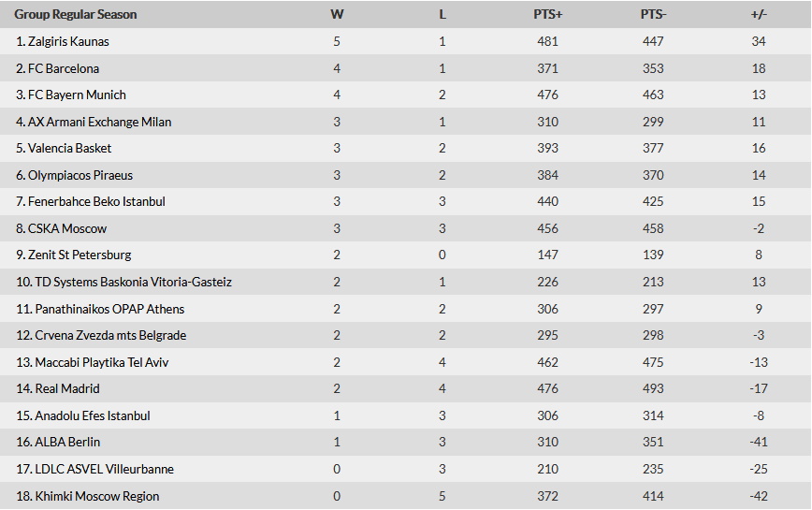Click FC Bayern Munich team name
812x510 pixels.
pos(77,95)
